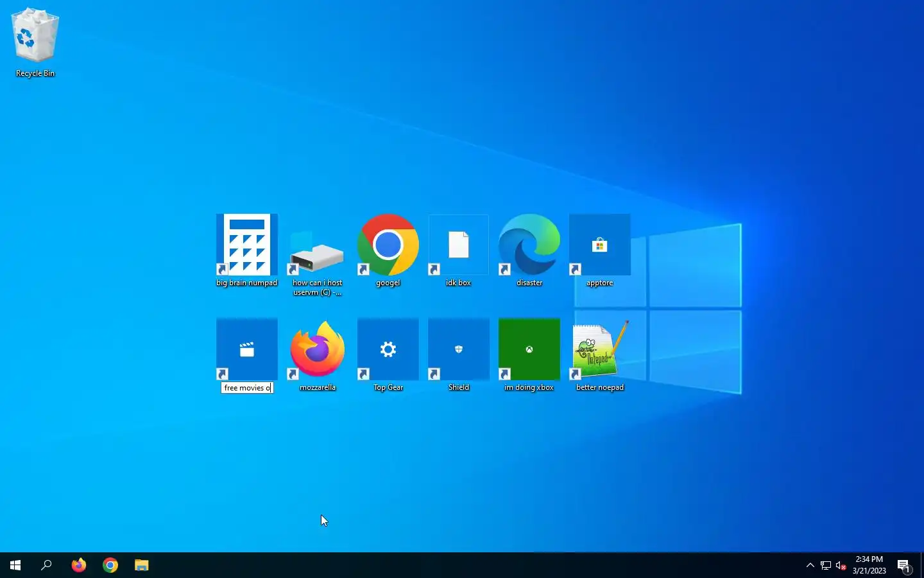Click the Top Gear label text
The image size is (924, 578).
tap(388, 387)
